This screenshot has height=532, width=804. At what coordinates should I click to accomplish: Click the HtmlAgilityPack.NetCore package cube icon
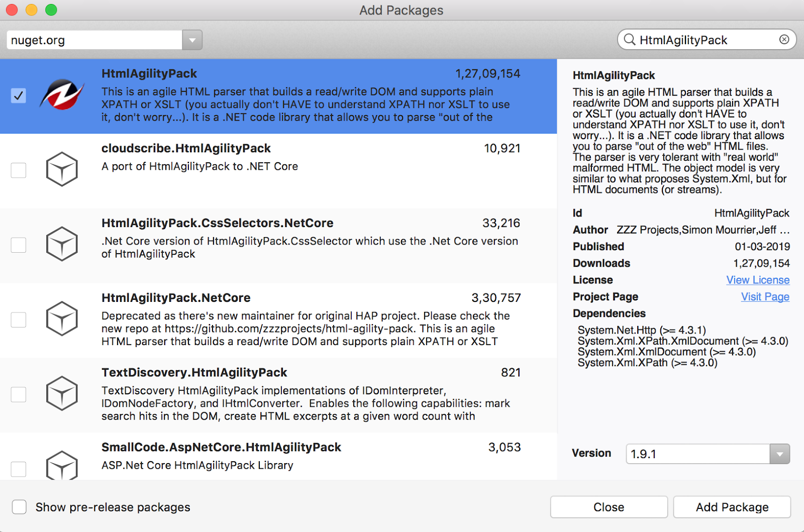click(x=62, y=318)
